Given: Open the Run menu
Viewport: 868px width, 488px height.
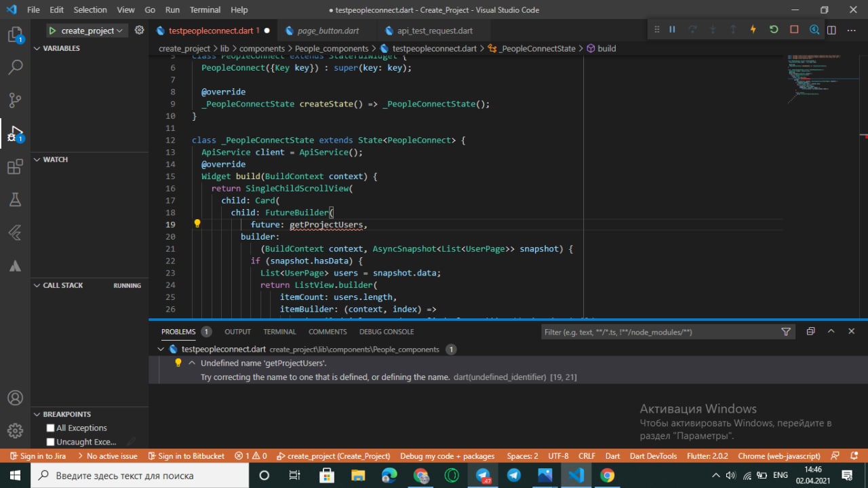Looking at the screenshot, I should [x=172, y=10].
